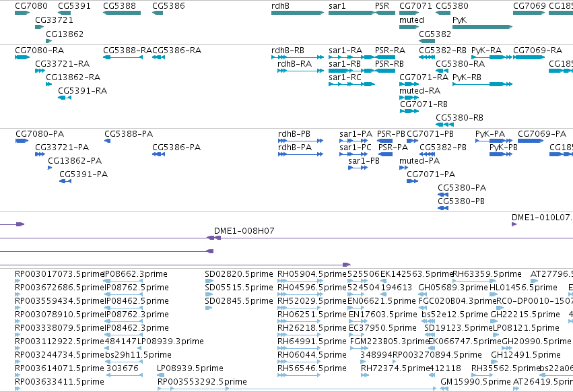Select transcript rdhB-RB
Image resolution: width=573 pixels, height=392 pixels.
pyautogui.click(x=288, y=50)
